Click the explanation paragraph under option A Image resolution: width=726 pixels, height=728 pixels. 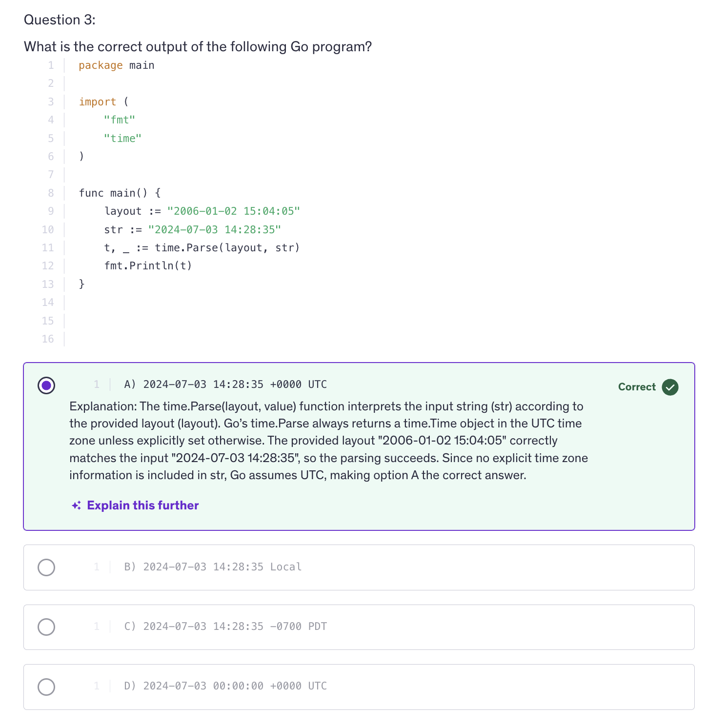328,441
